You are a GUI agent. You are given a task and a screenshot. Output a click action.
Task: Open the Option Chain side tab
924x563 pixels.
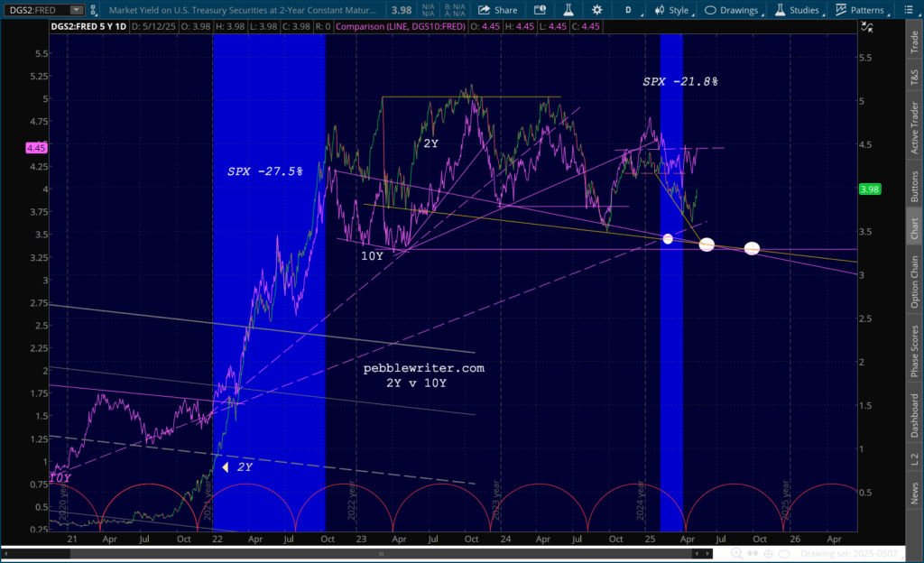914,281
